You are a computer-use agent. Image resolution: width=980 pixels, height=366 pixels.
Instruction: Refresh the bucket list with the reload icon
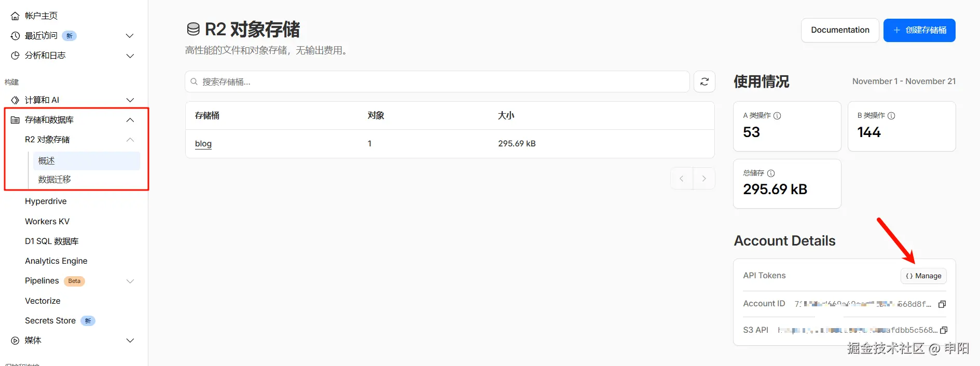pyautogui.click(x=705, y=82)
